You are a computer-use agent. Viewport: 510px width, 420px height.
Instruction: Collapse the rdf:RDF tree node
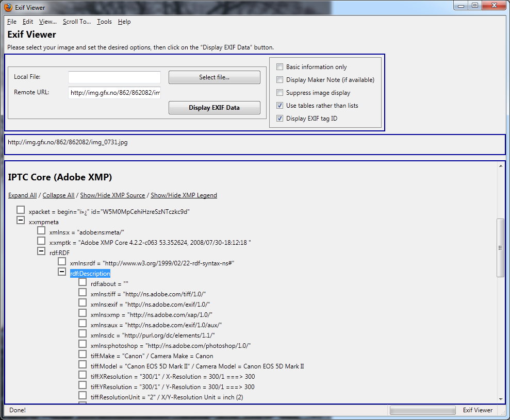[41, 251]
